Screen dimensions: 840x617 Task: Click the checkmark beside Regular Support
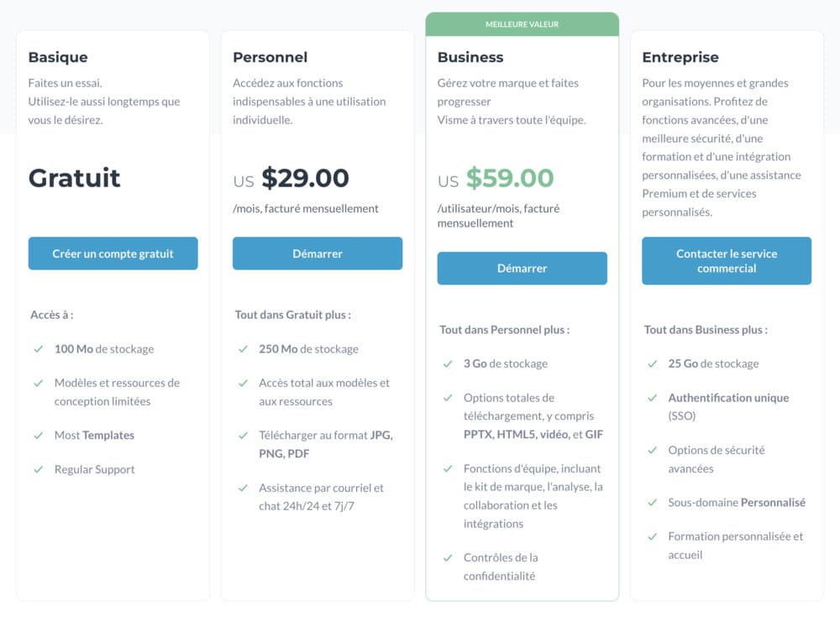click(39, 469)
